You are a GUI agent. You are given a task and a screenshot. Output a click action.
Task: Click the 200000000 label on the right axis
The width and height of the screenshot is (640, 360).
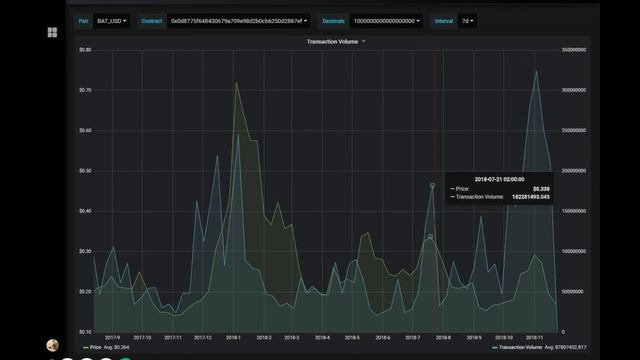(573, 171)
